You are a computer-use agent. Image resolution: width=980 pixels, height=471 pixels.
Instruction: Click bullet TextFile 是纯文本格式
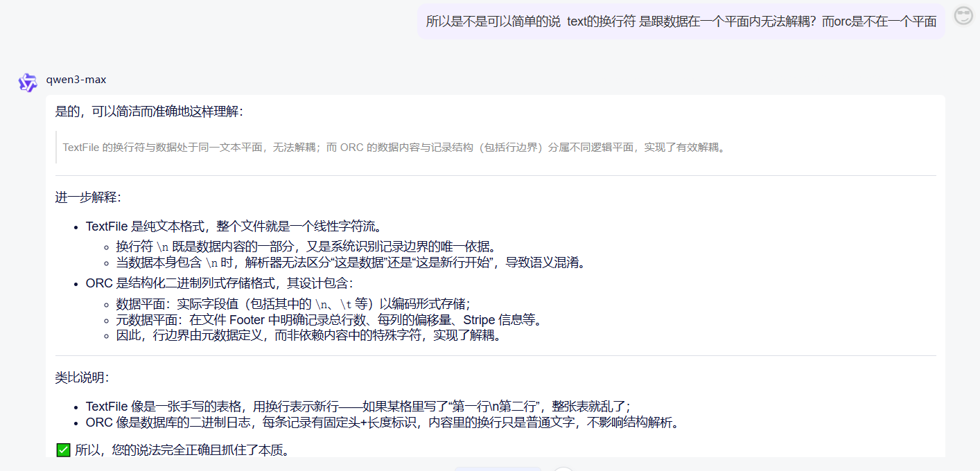(x=234, y=226)
